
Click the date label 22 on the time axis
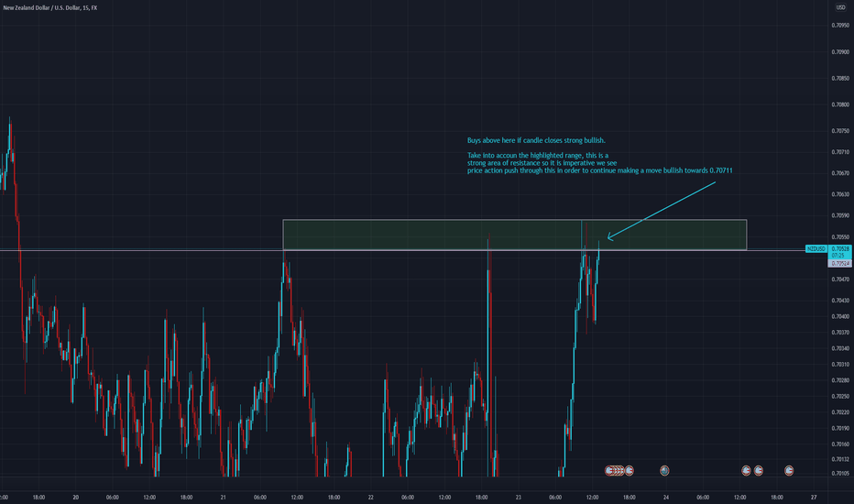[x=371, y=497]
